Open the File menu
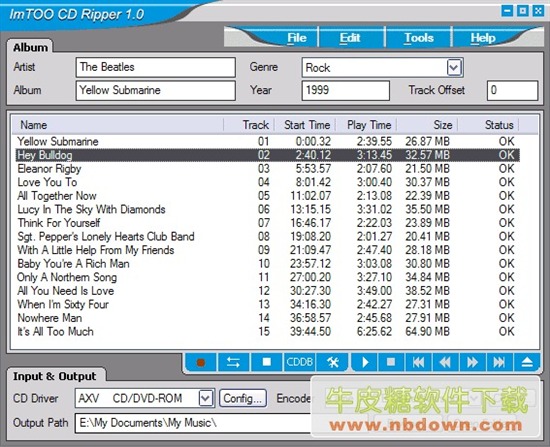This screenshot has height=447, width=550. tap(297, 38)
